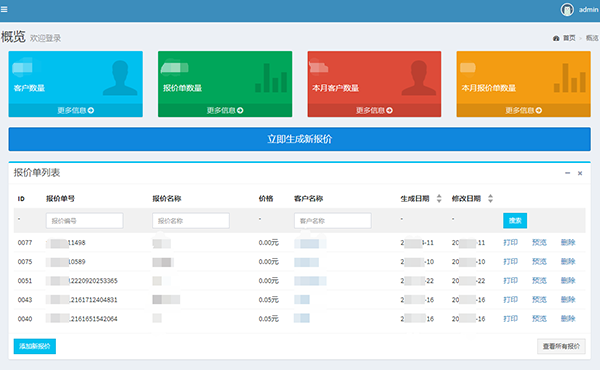This screenshot has height=370, width=600.
Task: Click the home icon in breadcrumb
Action: [556, 38]
